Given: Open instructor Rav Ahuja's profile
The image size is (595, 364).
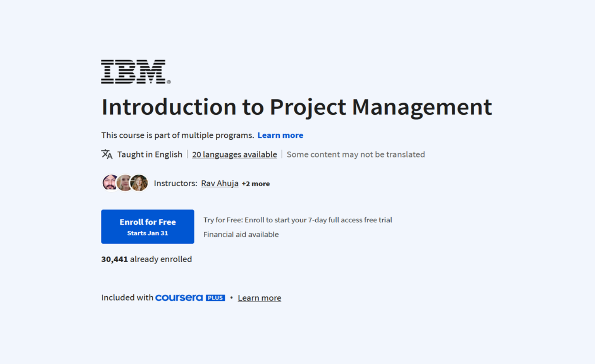Looking at the screenshot, I should coord(219,183).
